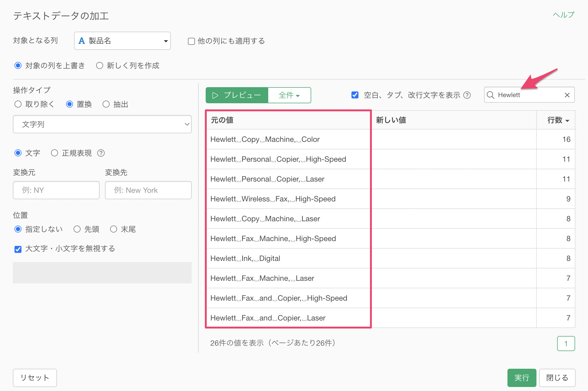Image resolution: width=588 pixels, height=391 pixels.
Task: Clear the Hewlett search with the X icon
Action: [x=567, y=95]
